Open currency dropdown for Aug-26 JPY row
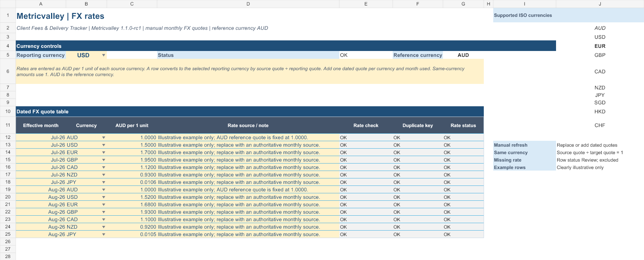The image size is (644, 260). pos(104,235)
